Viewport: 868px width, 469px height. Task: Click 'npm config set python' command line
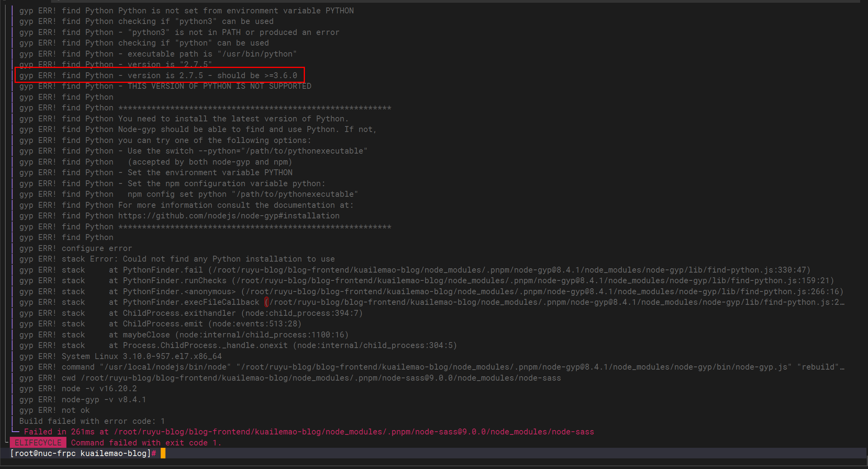coord(189,194)
